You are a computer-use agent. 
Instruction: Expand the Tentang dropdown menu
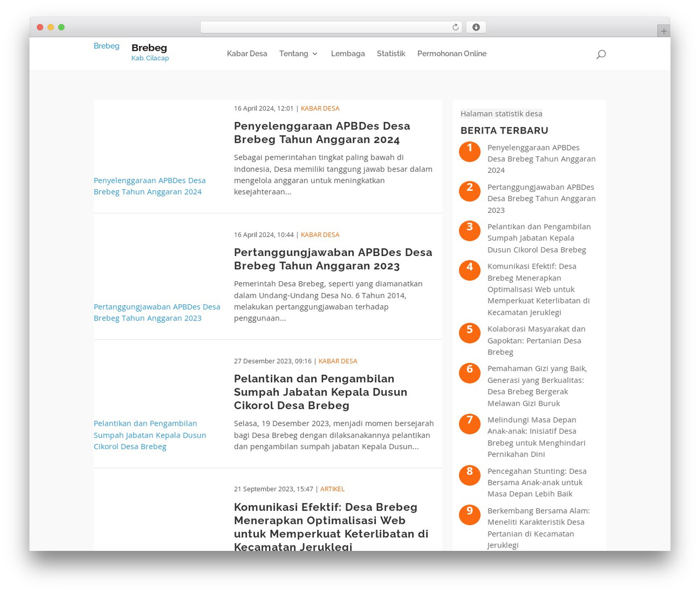[x=298, y=54]
